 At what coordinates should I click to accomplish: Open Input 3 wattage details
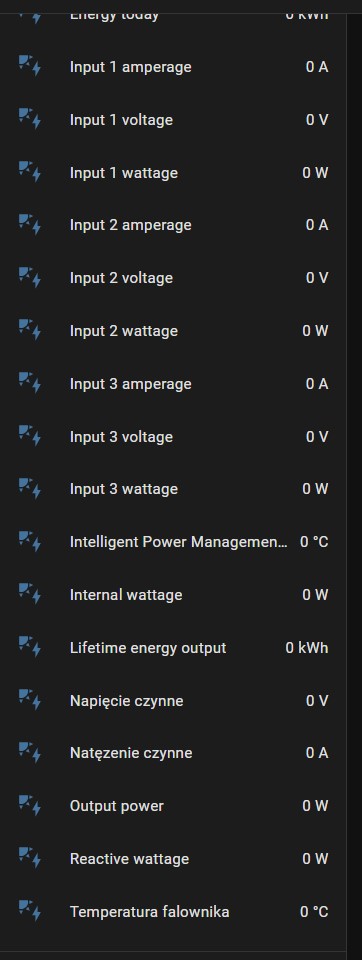(173, 489)
